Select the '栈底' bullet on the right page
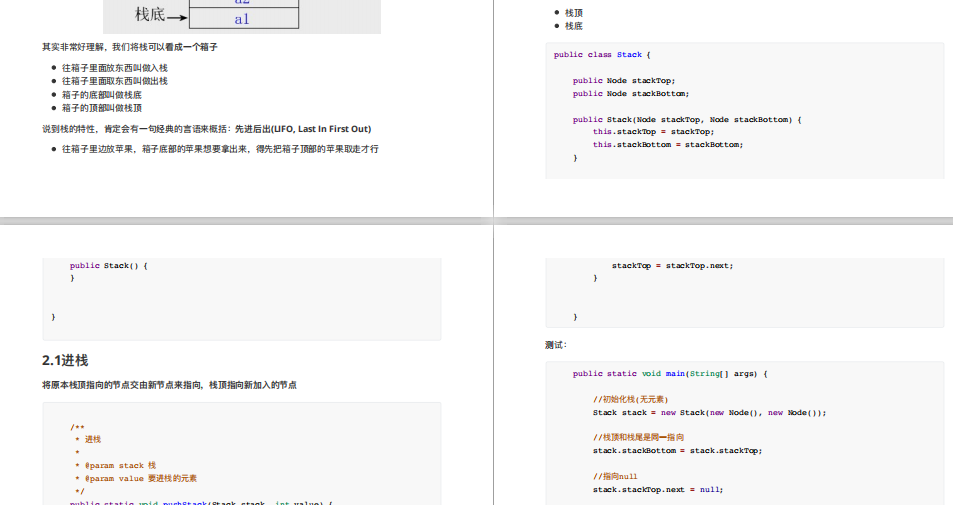This screenshot has height=505, width=953. tap(574, 26)
